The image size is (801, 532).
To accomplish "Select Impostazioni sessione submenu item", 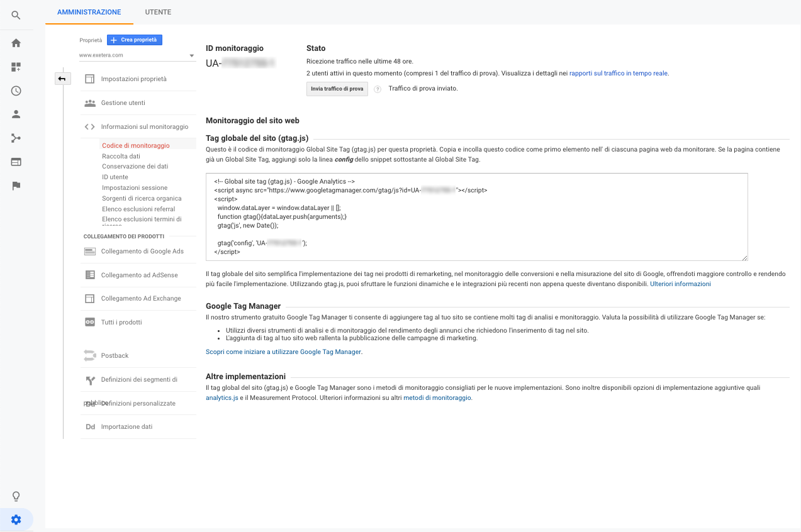I will point(135,188).
